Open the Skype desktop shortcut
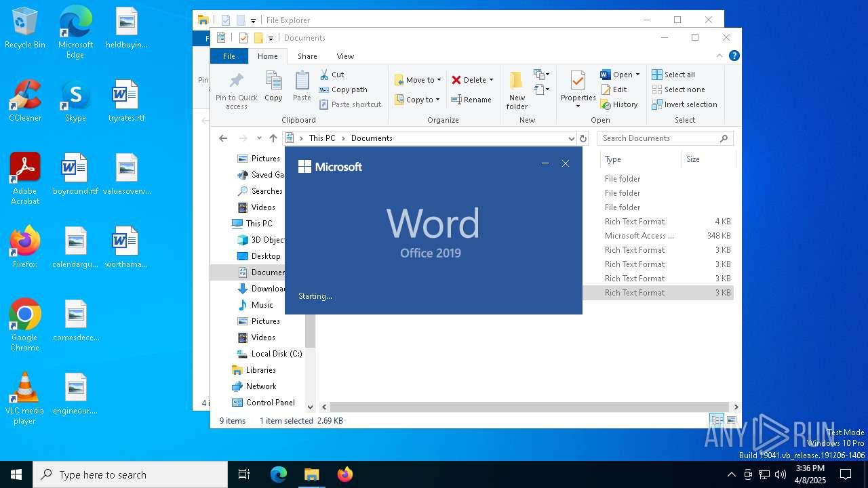This screenshot has height=488, width=868. click(x=75, y=101)
